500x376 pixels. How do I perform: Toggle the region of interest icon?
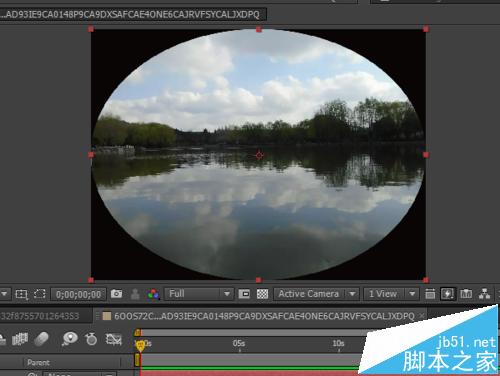tap(244, 294)
